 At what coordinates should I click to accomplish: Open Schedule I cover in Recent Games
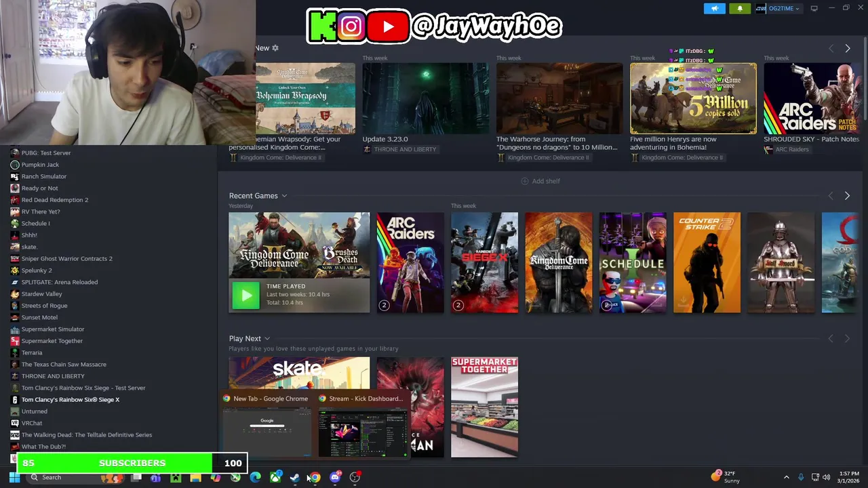pyautogui.click(x=633, y=263)
